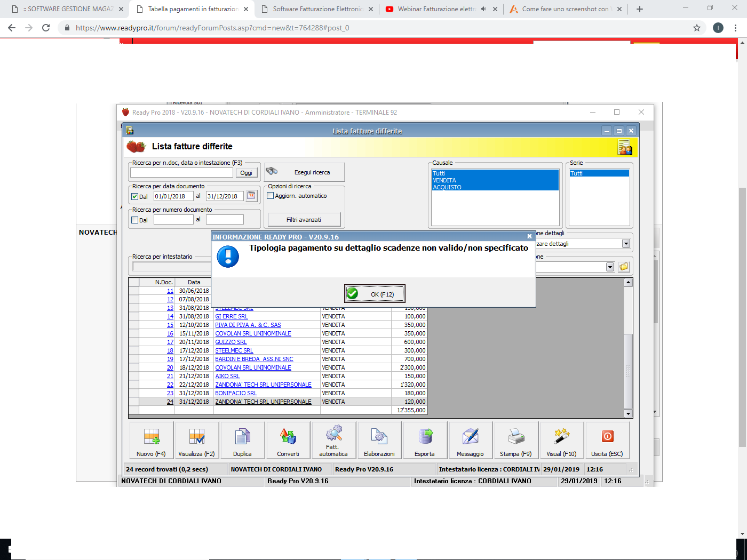Expand the dettagli dropdown arrow
This screenshot has width=747, height=560.
tap(626, 244)
